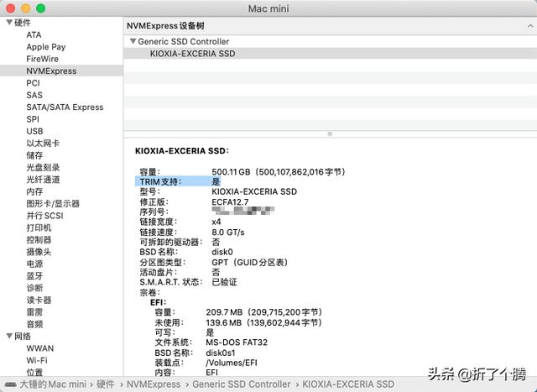This screenshot has height=392, width=537.
Task: Click the EFI volume heading
Action: coord(159,302)
